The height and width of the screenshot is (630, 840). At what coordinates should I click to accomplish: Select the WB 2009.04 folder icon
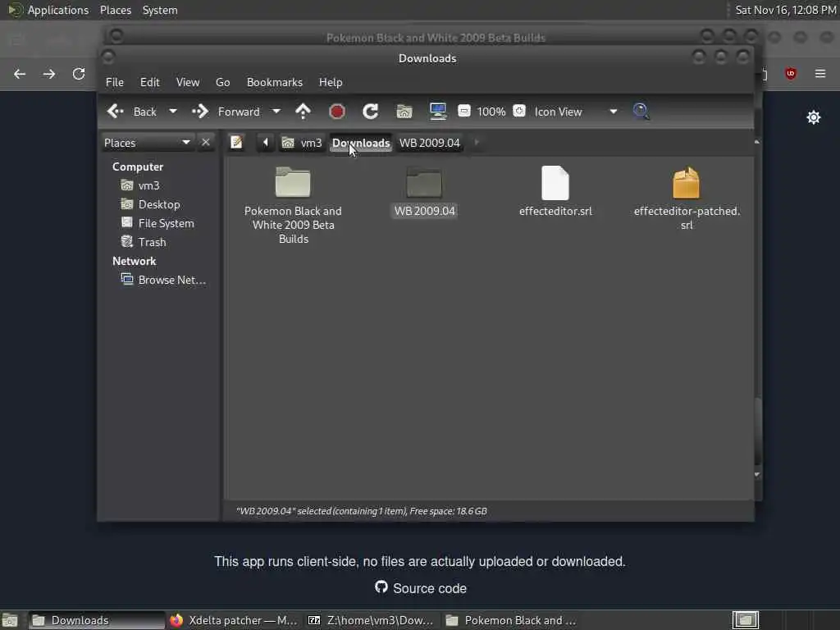point(424,183)
